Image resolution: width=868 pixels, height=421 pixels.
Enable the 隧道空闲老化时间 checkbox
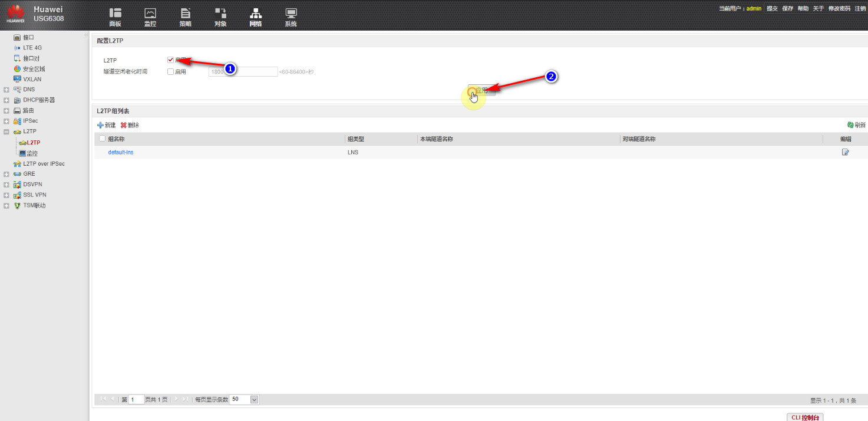coord(171,72)
